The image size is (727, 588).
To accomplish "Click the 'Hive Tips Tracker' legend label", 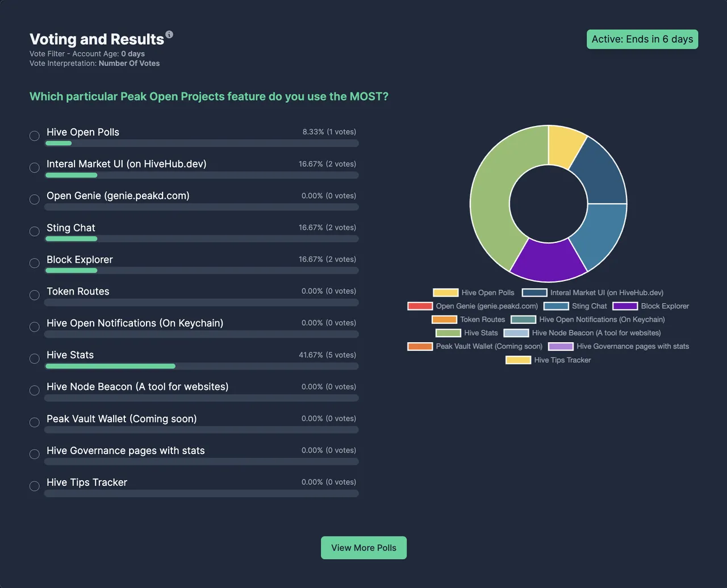I will click(x=562, y=360).
